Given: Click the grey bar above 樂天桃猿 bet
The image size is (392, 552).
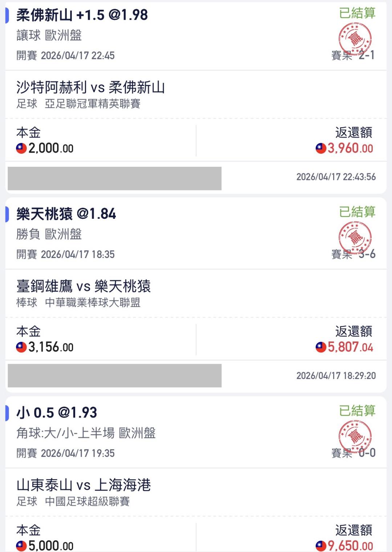Looking at the screenshot, I should 114,178.
